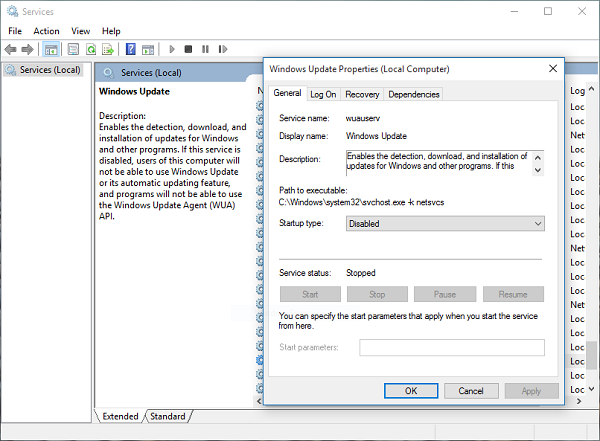Open the Help menu

(111, 31)
